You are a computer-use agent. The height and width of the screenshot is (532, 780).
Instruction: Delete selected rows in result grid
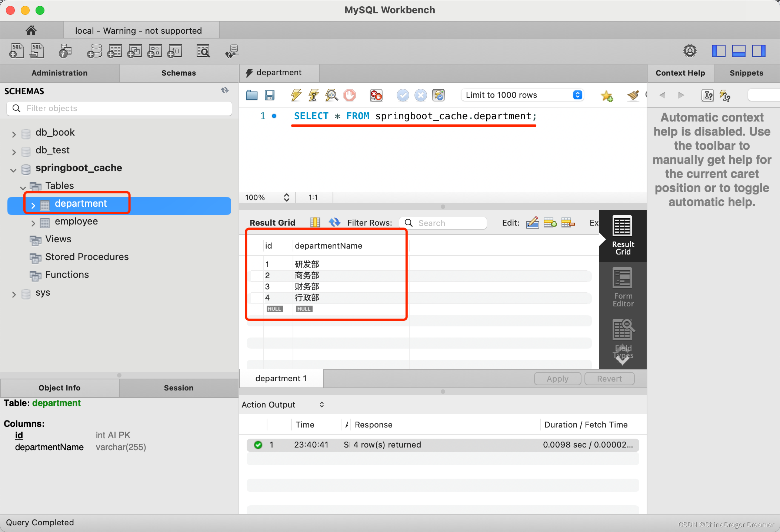568,223
